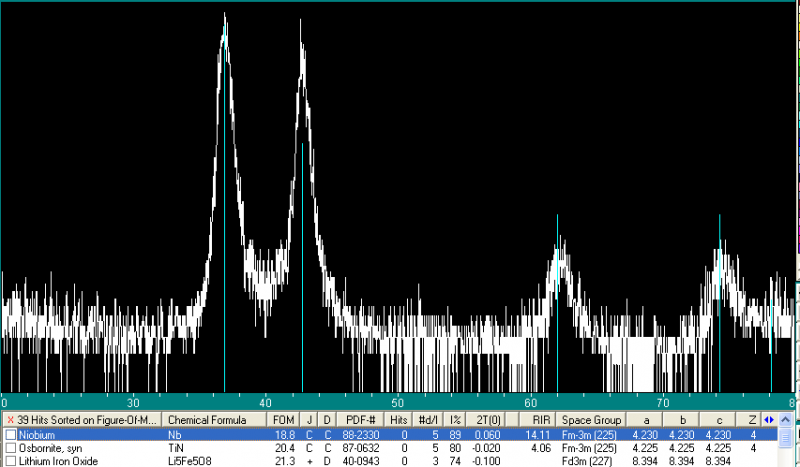This screenshot has height=467, width=800.
Task: Click PDF number 88-2330
Action: 361,435
